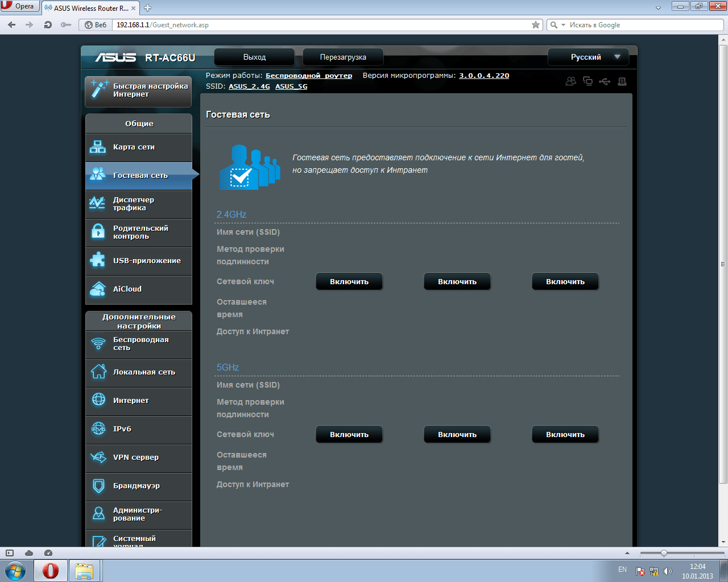Click the Выход logout button
The height and width of the screenshot is (582, 728).
pos(254,57)
